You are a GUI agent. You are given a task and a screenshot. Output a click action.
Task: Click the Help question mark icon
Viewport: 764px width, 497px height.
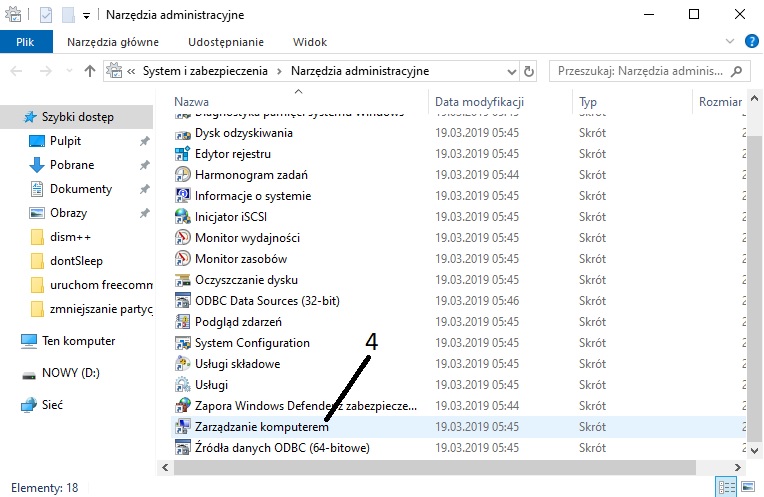tap(752, 41)
